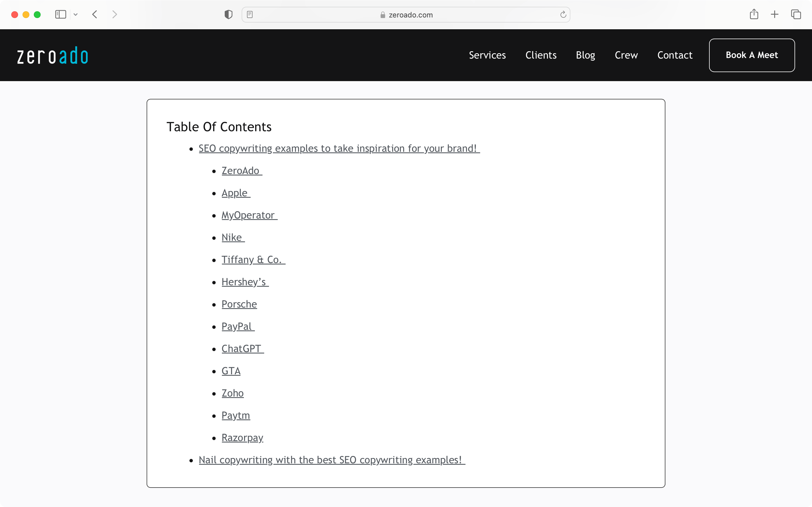Click the share icon in browser toolbar
The height and width of the screenshot is (507, 812).
pos(754,15)
